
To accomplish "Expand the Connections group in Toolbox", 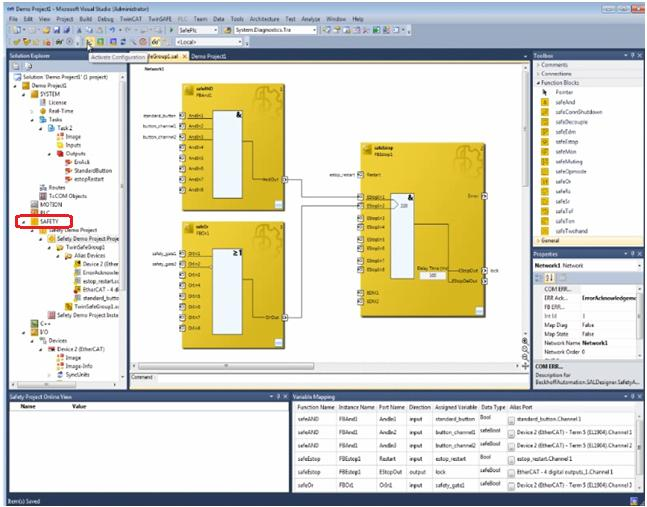I will pyautogui.click(x=538, y=74).
